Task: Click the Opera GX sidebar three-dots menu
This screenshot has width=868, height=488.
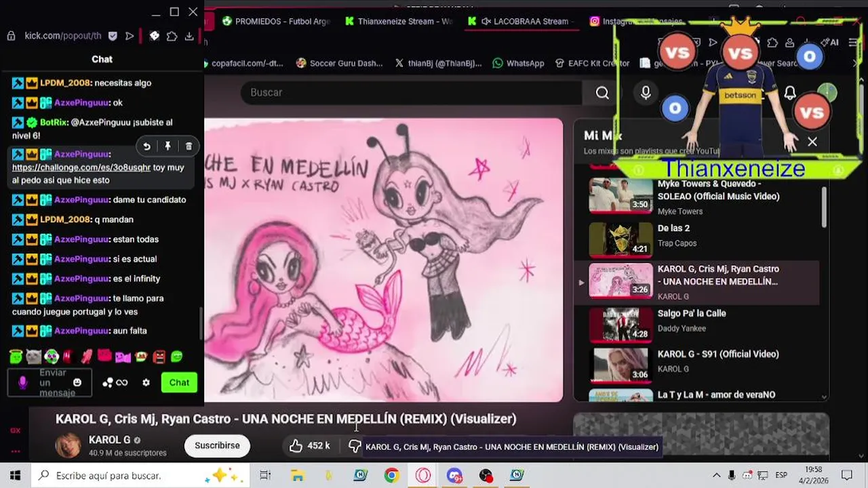Action: coord(15,451)
